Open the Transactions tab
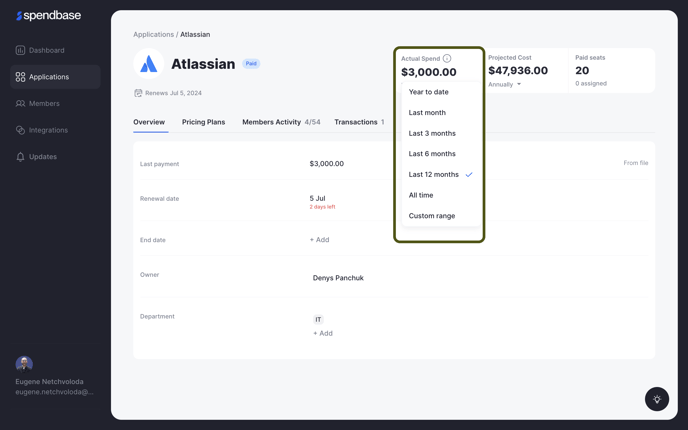Viewport: 688px width, 430px height. pos(359,122)
